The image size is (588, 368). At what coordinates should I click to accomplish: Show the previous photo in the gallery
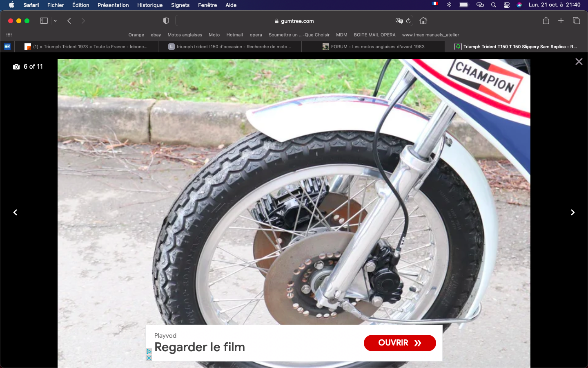click(x=15, y=212)
